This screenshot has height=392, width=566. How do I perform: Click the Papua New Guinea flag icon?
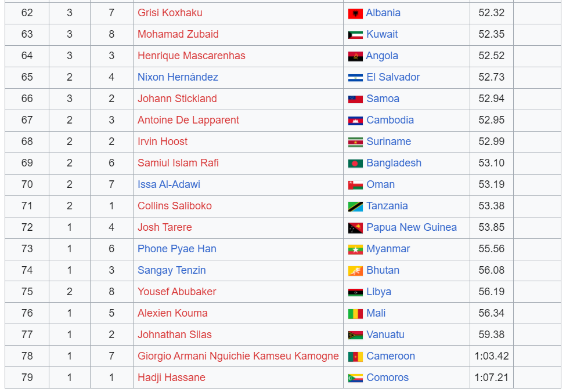(355, 228)
